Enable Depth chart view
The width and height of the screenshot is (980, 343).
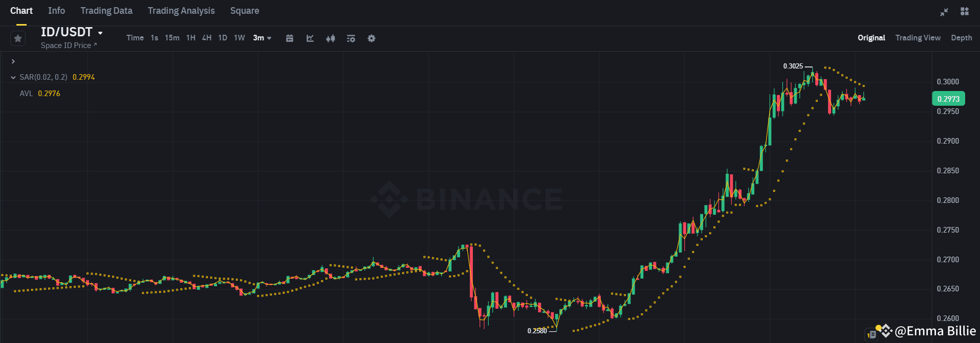coord(961,37)
